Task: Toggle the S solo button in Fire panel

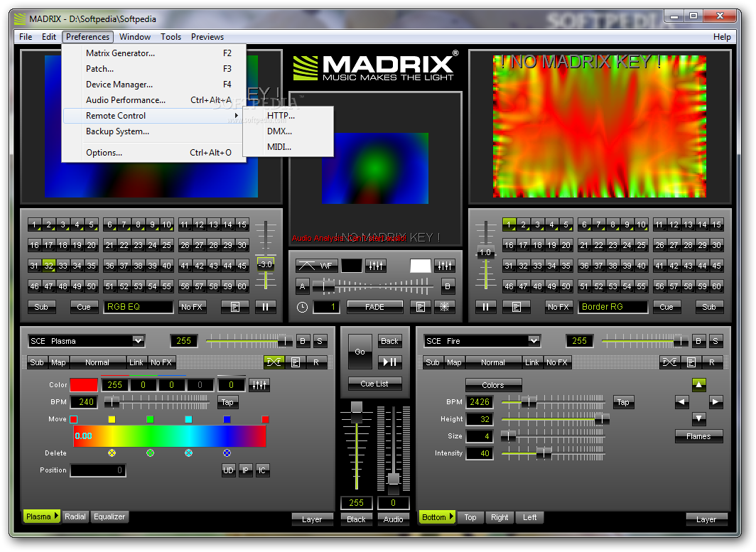Action: [715, 341]
